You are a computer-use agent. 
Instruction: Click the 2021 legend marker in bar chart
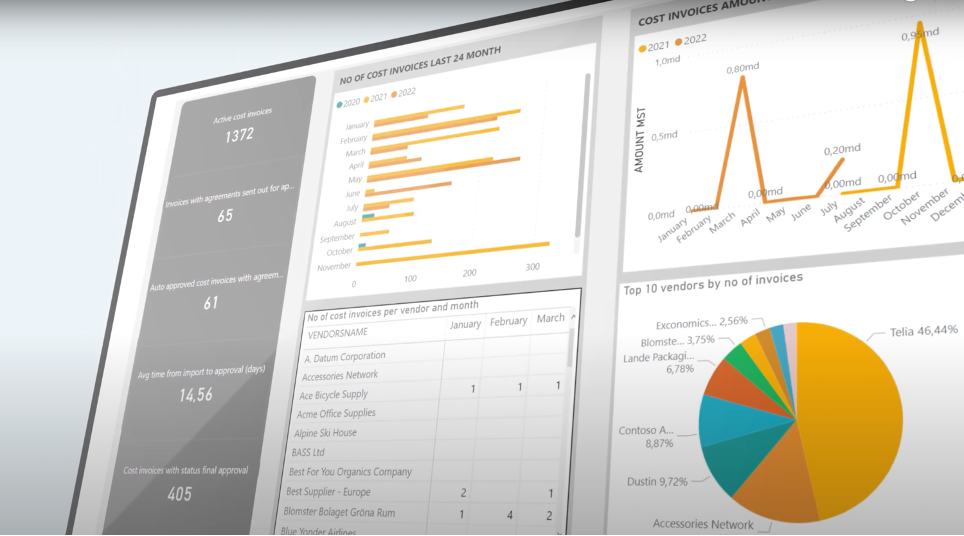point(367,98)
